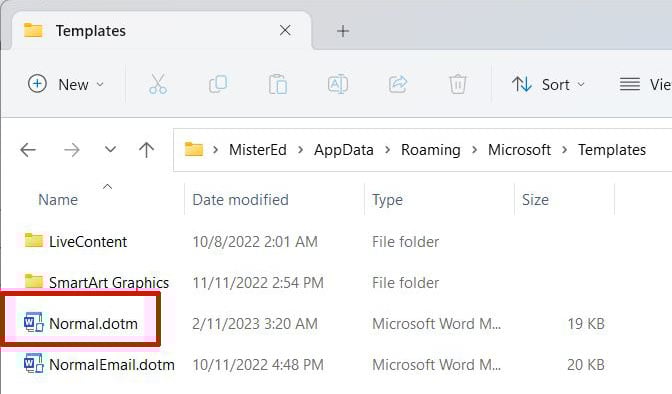
Task: Click the 2/11/2023 3:20 AM date cell
Action: tap(255, 324)
